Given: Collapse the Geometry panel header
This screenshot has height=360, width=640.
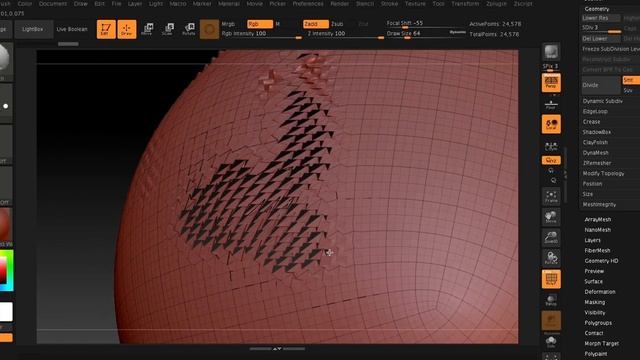Looking at the screenshot, I should (597, 9).
